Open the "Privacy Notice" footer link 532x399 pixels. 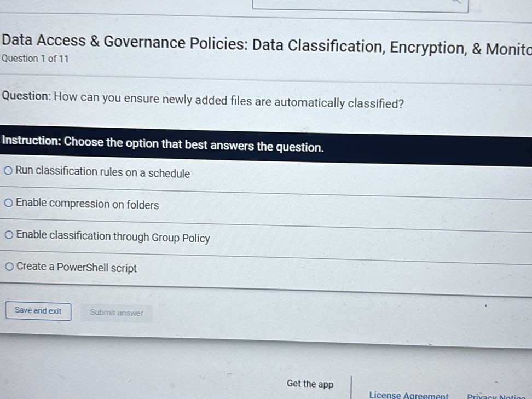pos(499,396)
